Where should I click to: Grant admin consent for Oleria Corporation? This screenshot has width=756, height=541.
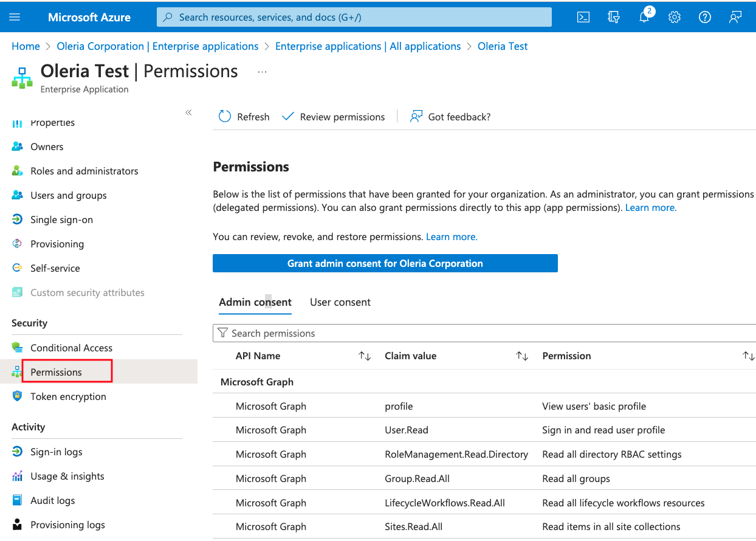[385, 263]
